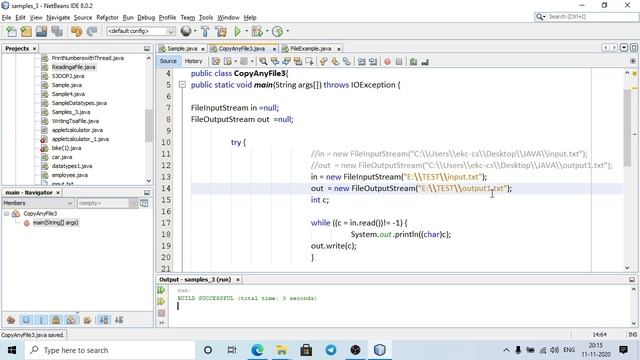The height and width of the screenshot is (360, 640).
Task: Minimize the Projects panel
Action: tap(147, 49)
